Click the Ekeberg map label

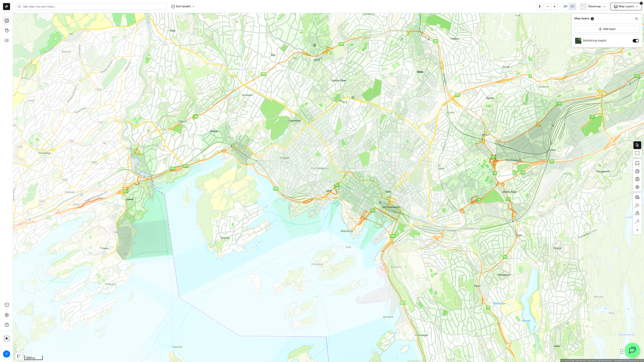tap(396, 267)
